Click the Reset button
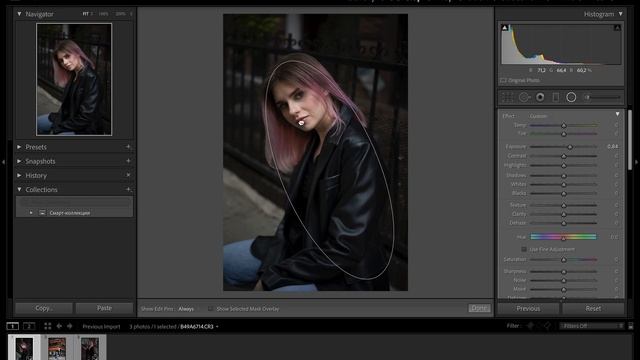This screenshot has height=360, width=640. tap(593, 308)
